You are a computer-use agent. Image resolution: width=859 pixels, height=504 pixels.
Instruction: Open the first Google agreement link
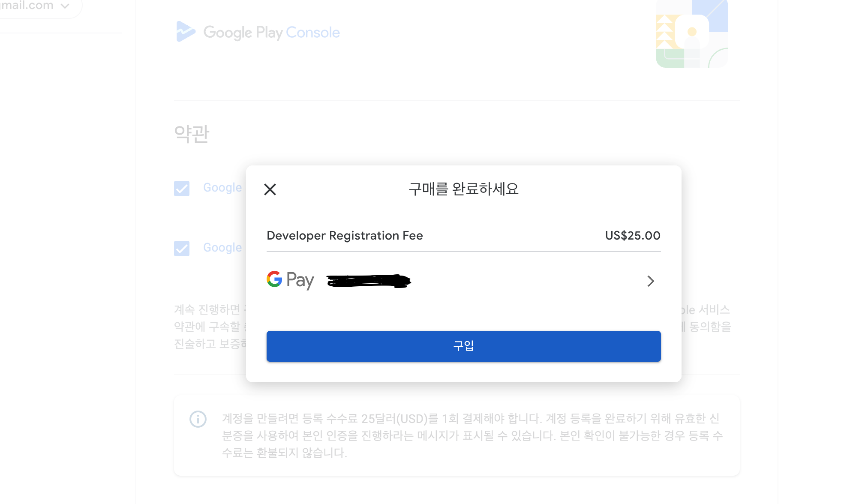(222, 188)
